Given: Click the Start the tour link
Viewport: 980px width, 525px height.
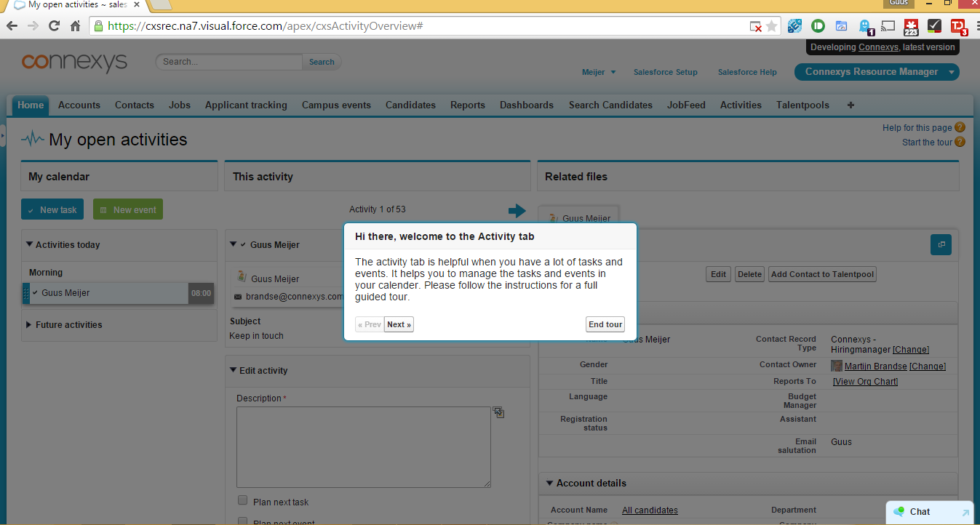Looking at the screenshot, I should point(927,143).
